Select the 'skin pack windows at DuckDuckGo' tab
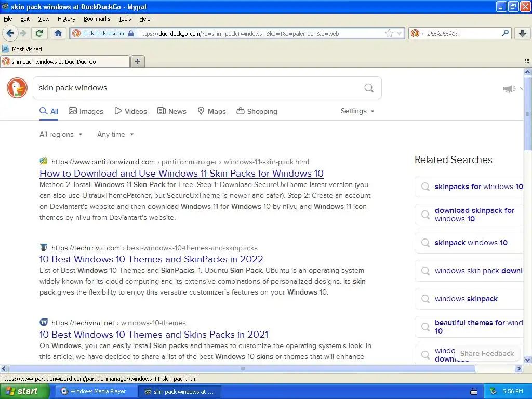Image resolution: width=532 pixels, height=399 pixels. click(x=65, y=61)
